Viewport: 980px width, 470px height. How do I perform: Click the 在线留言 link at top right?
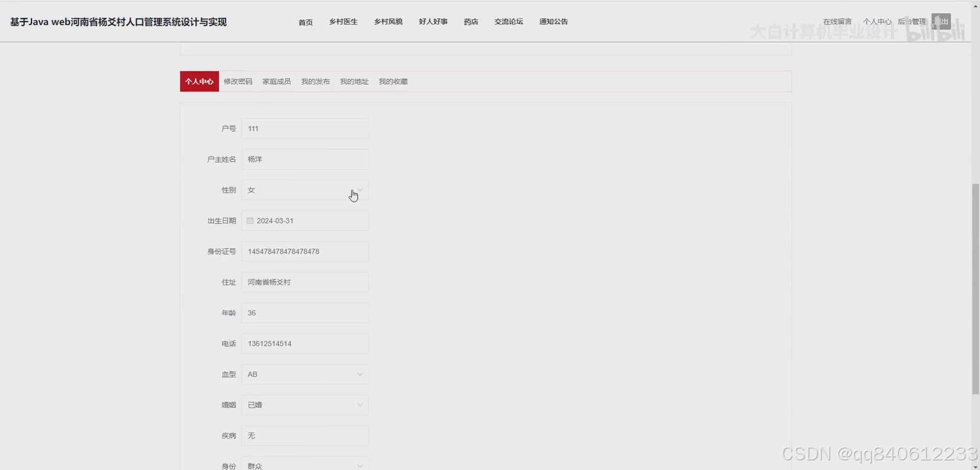(x=837, y=21)
